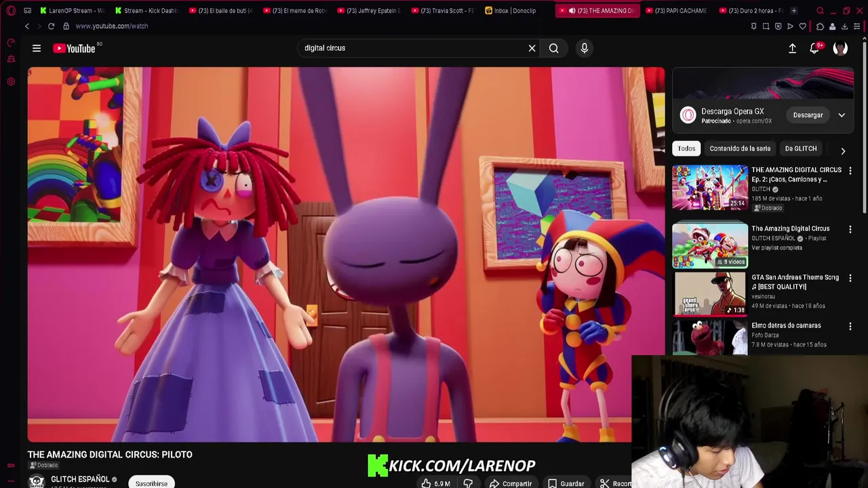The width and height of the screenshot is (868, 488).
Task: Clear the search box with the X
Action: tap(532, 48)
